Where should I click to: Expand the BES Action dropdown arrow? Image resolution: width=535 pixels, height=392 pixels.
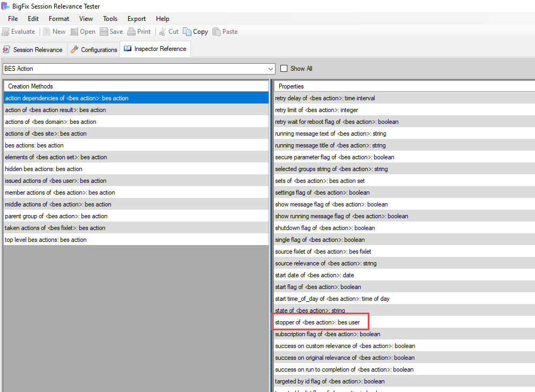[x=271, y=69]
